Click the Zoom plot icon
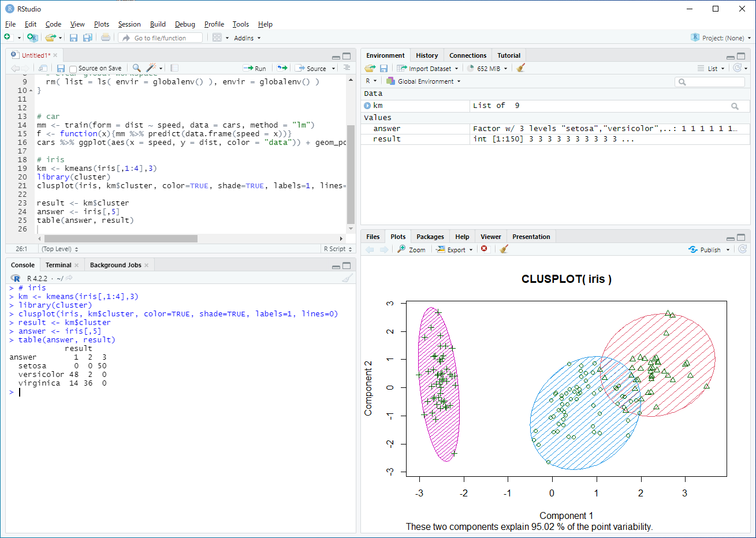756x538 pixels. [411, 249]
